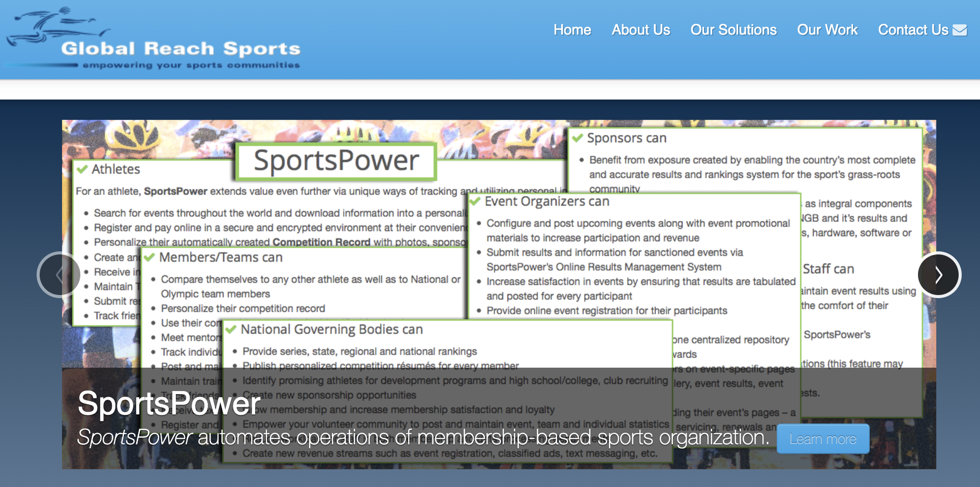
Task: Click 'Personalize their competition record' bullet
Action: coord(243,309)
